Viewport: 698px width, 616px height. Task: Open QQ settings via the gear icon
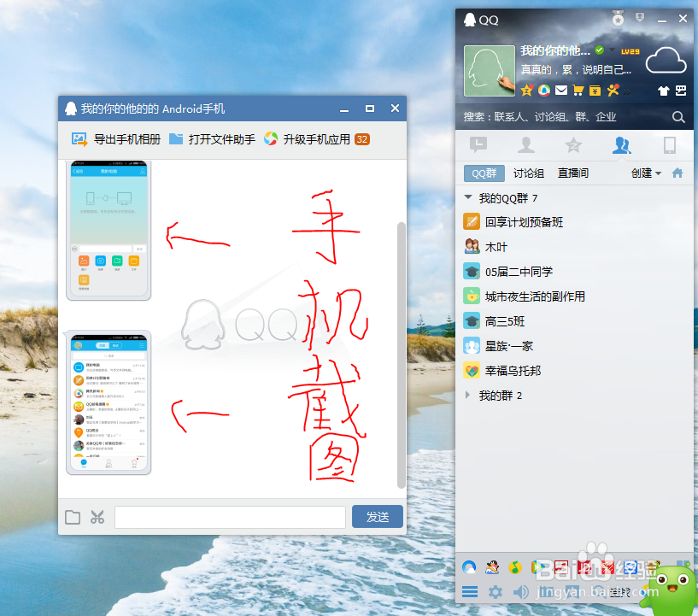(x=496, y=591)
